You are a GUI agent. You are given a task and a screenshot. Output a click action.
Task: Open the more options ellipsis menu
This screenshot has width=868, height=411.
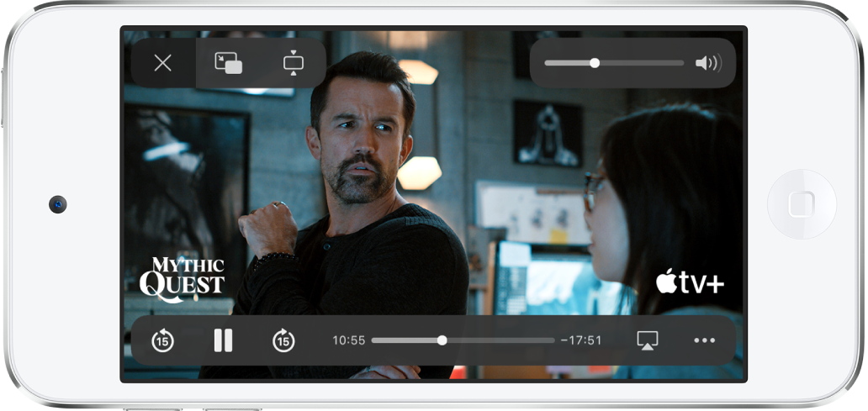[705, 340]
